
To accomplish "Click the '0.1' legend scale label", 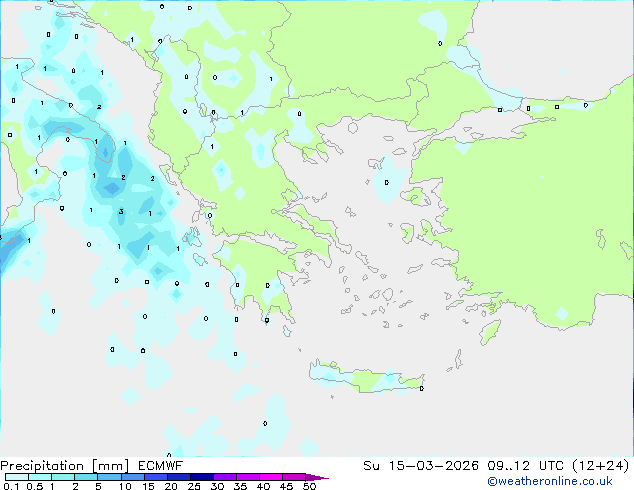I will [x=11, y=486].
